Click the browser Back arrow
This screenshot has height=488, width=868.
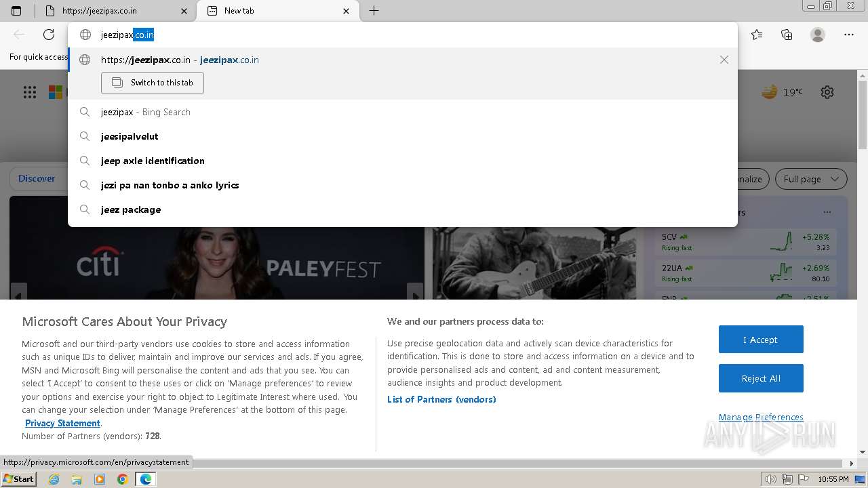(19, 35)
